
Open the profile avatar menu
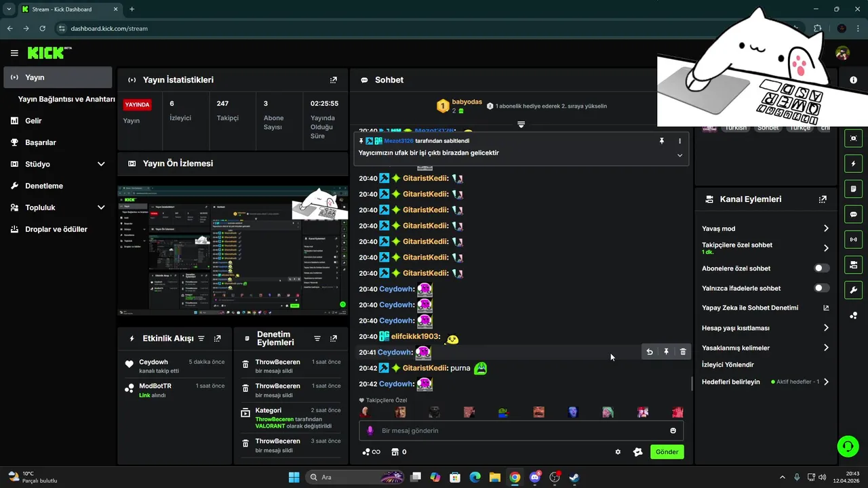(842, 53)
